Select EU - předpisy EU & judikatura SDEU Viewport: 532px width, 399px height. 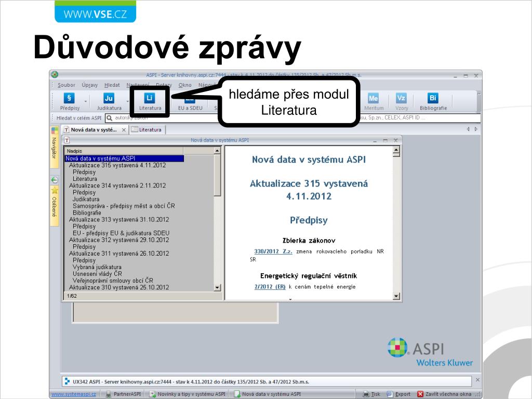pyautogui.click(x=121, y=233)
